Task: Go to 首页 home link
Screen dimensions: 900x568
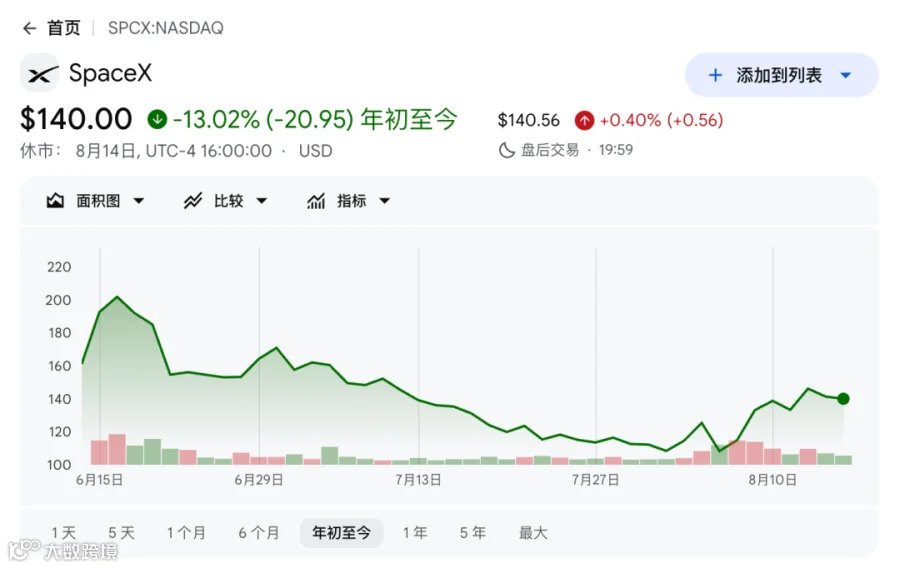Action: coord(63,28)
